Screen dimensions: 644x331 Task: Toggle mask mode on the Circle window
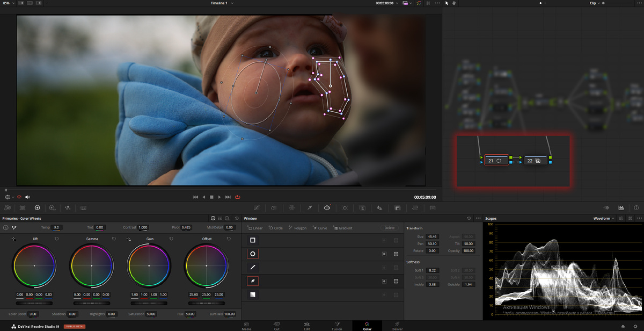pos(396,254)
